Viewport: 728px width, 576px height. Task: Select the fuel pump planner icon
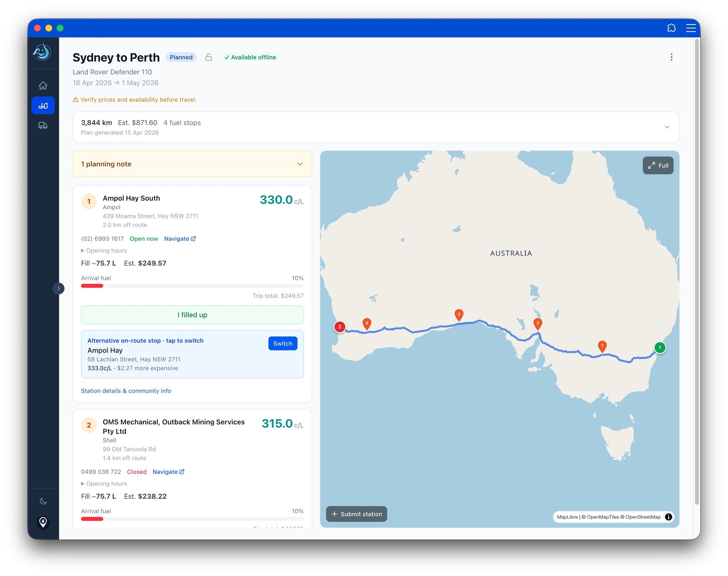tap(43, 105)
